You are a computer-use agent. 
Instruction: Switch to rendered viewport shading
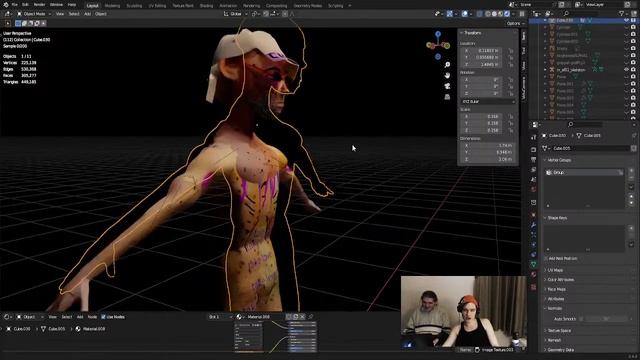(507, 14)
